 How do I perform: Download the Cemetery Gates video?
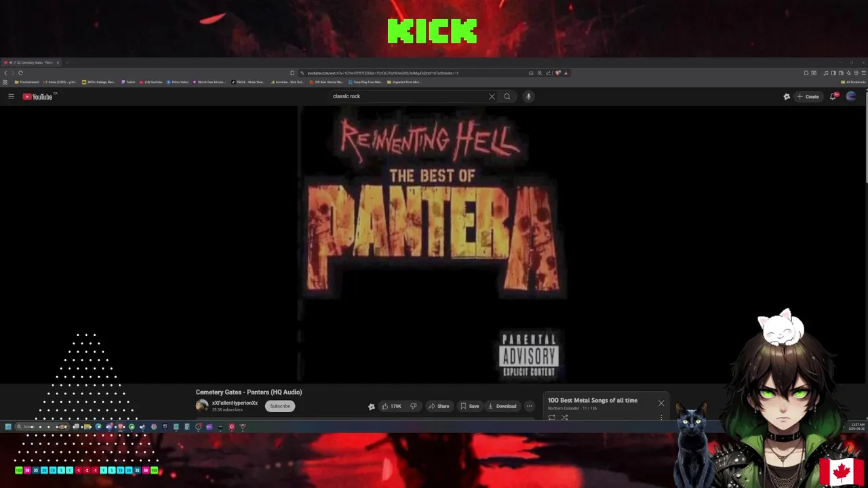pyautogui.click(x=502, y=406)
